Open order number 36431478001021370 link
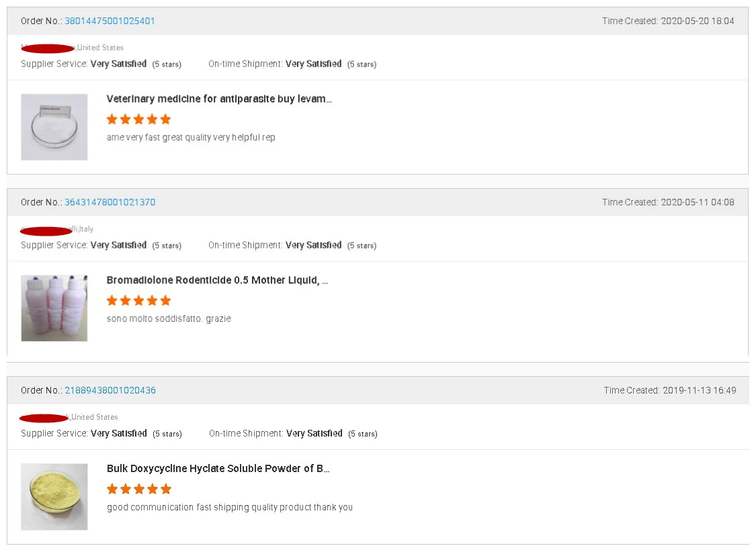 coord(110,202)
